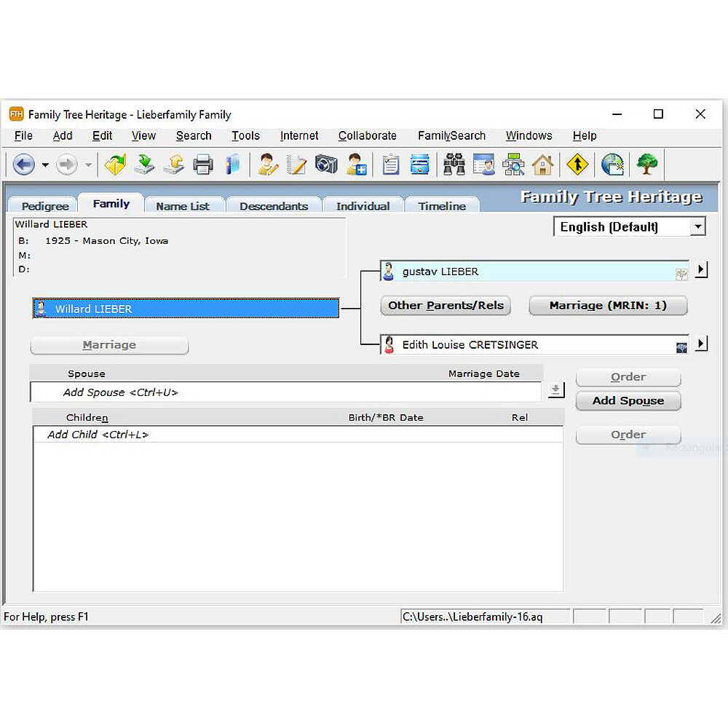Select mother Edith Louise CRETSINGER box

534,345
